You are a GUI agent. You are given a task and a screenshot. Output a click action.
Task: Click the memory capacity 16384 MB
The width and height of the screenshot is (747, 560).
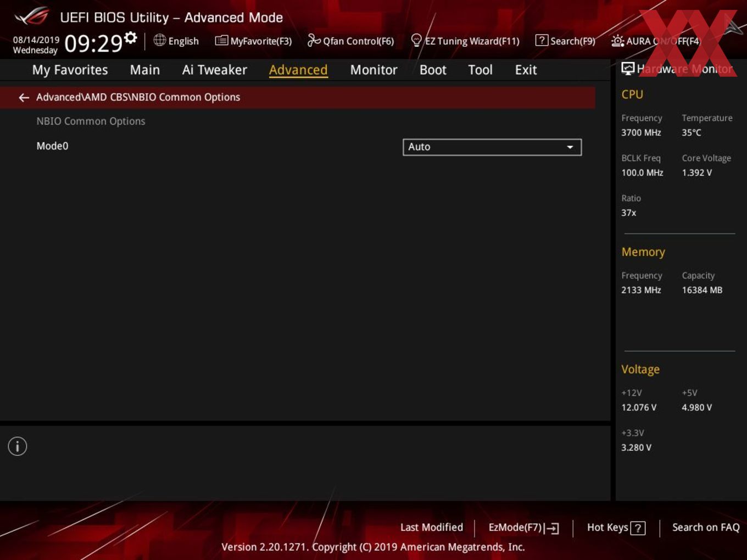(702, 290)
